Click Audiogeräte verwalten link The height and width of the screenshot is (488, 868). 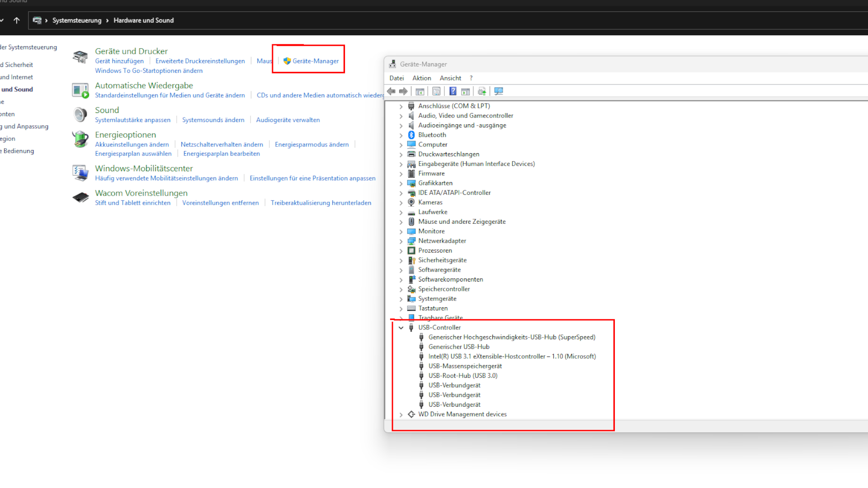point(288,120)
